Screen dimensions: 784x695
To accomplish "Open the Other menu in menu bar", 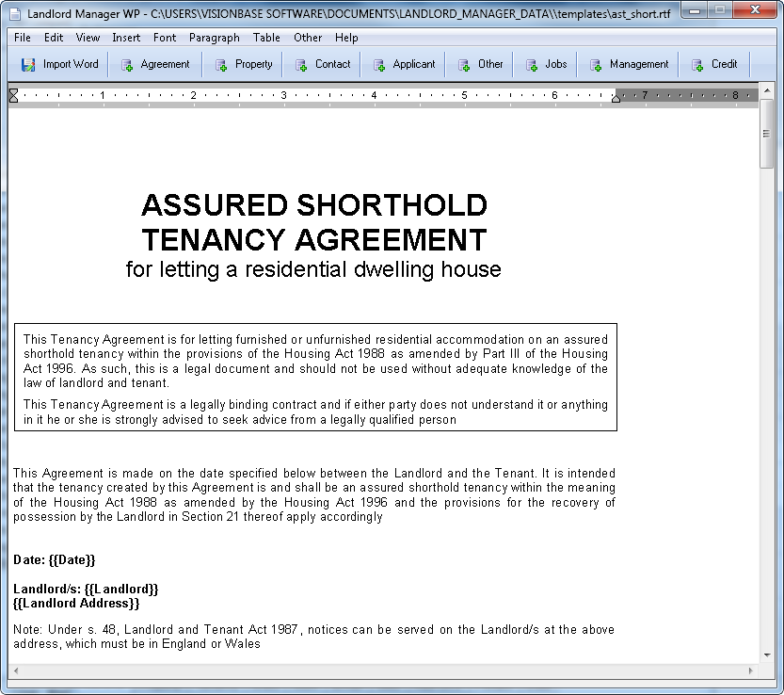I will (x=308, y=38).
